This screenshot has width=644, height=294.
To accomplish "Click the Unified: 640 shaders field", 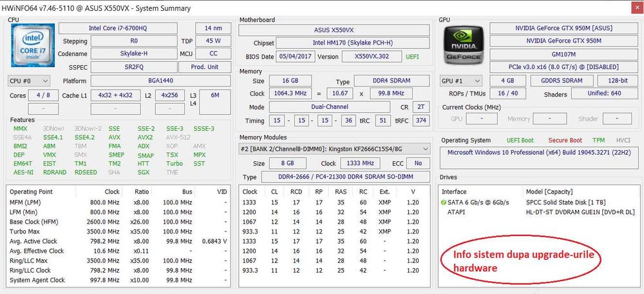I will [605, 93].
